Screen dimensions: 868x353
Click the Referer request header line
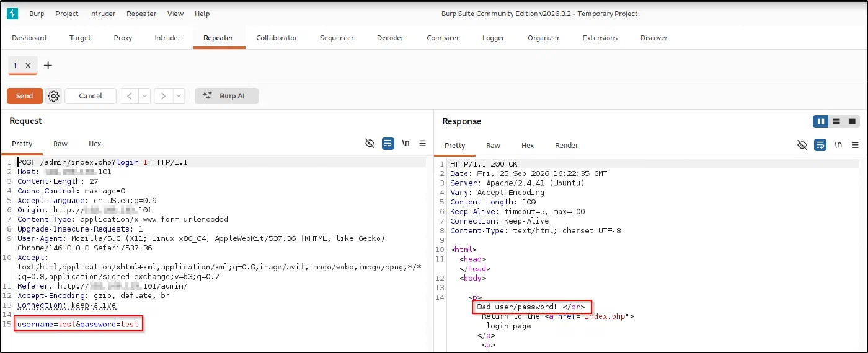point(102,286)
